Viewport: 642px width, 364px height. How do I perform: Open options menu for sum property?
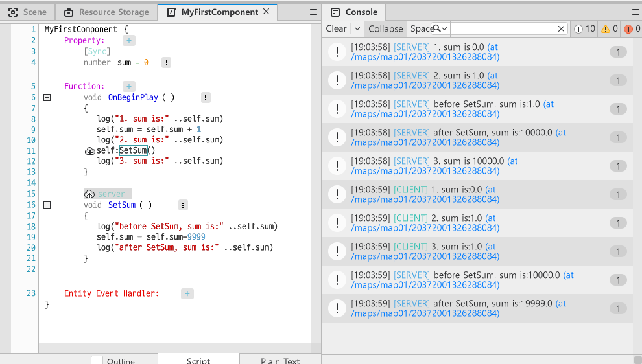[x=166, y=63]
